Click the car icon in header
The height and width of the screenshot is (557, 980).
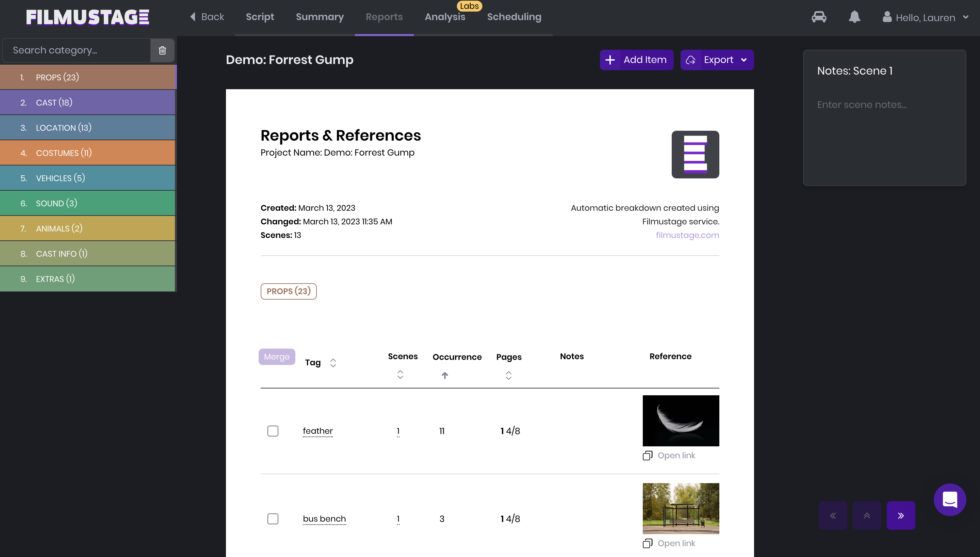coord(819,17)
